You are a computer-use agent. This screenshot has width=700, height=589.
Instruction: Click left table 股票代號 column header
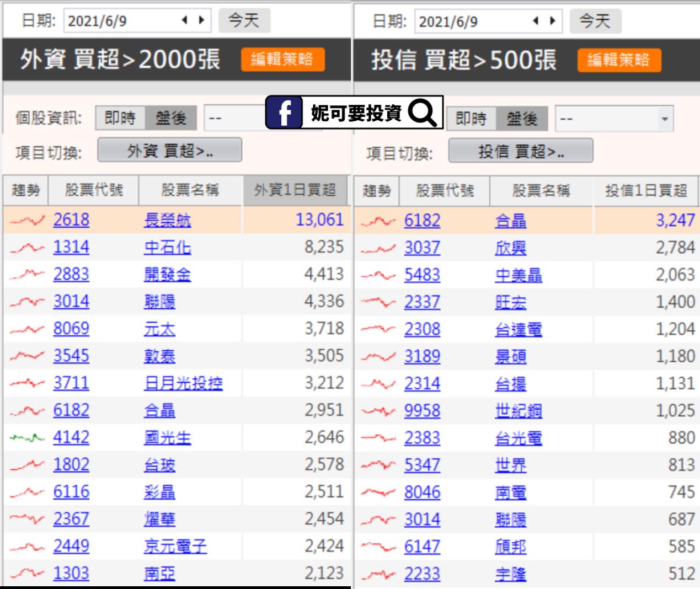pos(94,190)
